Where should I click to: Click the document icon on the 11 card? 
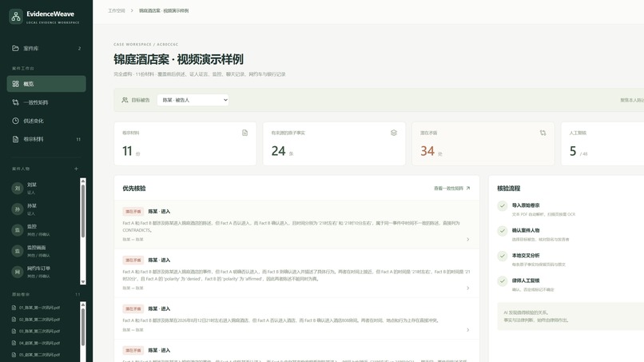244,133
